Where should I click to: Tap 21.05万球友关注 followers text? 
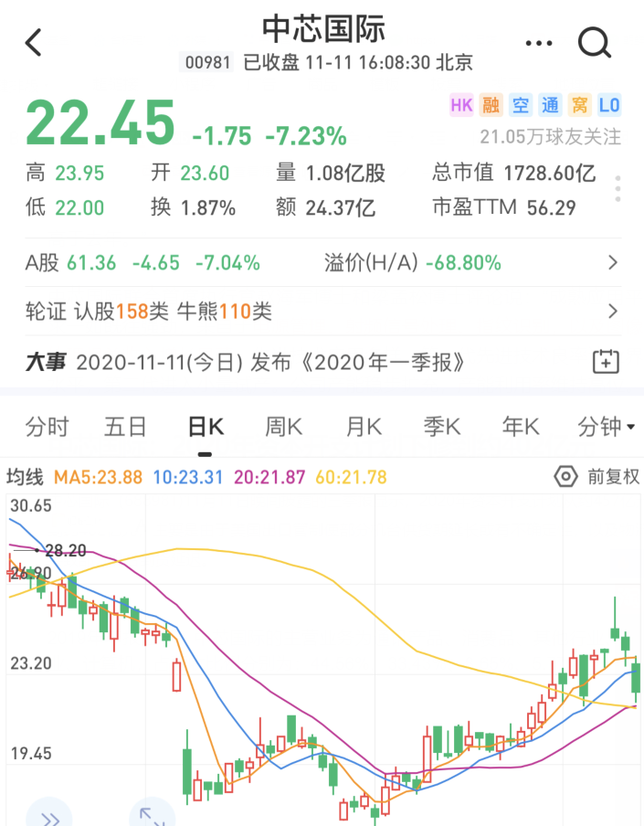[551, 137]
